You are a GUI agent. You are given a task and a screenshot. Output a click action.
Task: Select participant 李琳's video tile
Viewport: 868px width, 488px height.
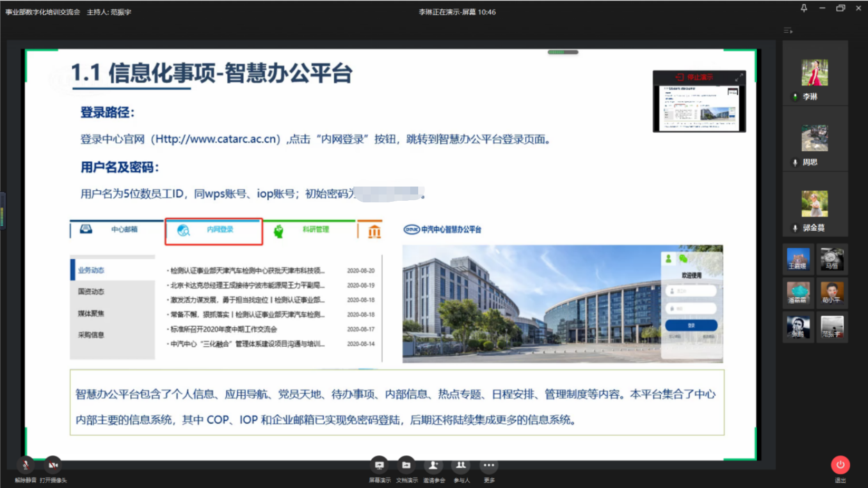click(815, 72)
